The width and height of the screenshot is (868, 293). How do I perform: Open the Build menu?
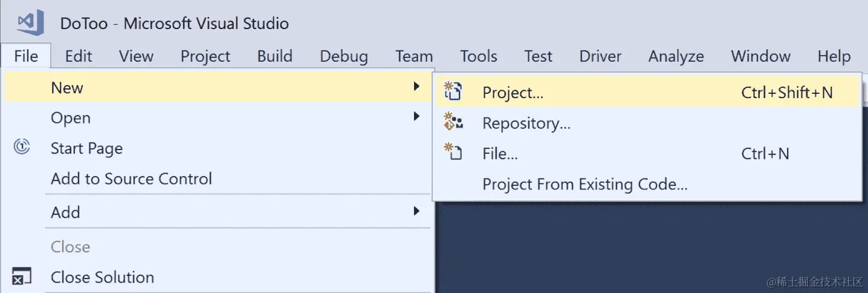tap(275, 56)
